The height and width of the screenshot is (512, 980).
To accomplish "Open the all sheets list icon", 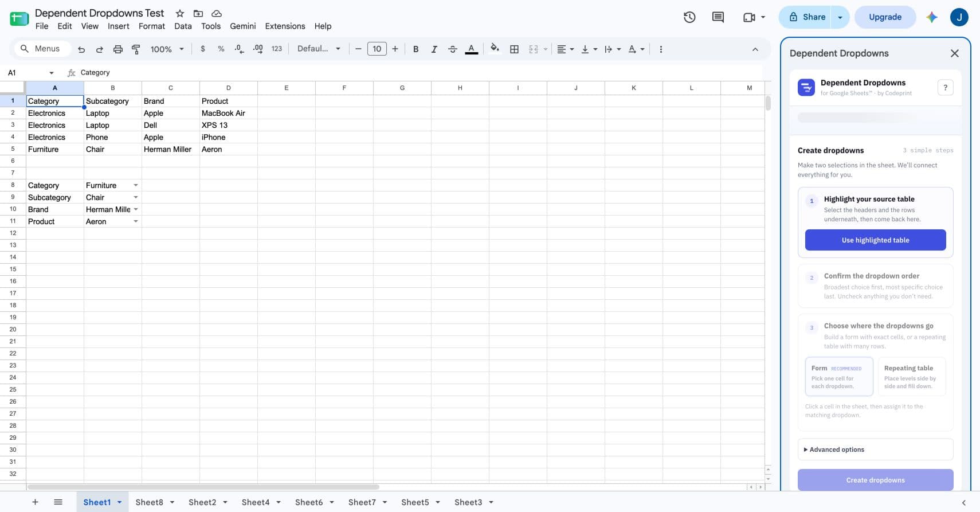I will click(58, 502).
